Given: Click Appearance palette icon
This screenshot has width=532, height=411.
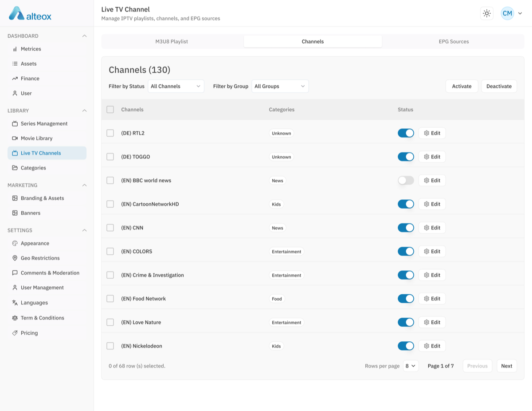Looking at the screenshot, I should coord(15,243).
